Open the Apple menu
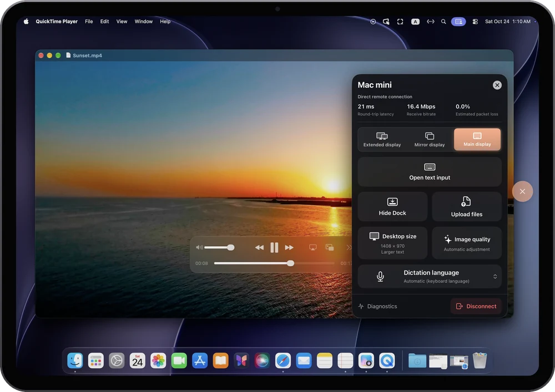Screen dimensions: 555x392 pyautogui.click(x=26, y=22)
